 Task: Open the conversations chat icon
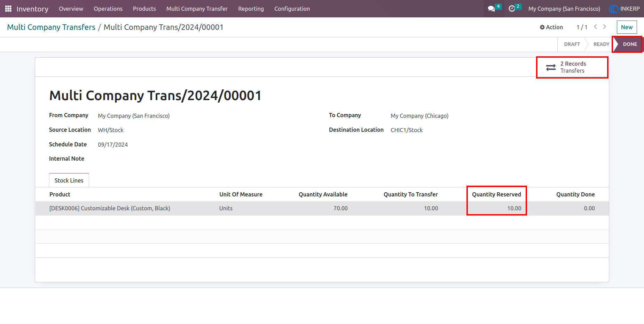tap(492, 9)
